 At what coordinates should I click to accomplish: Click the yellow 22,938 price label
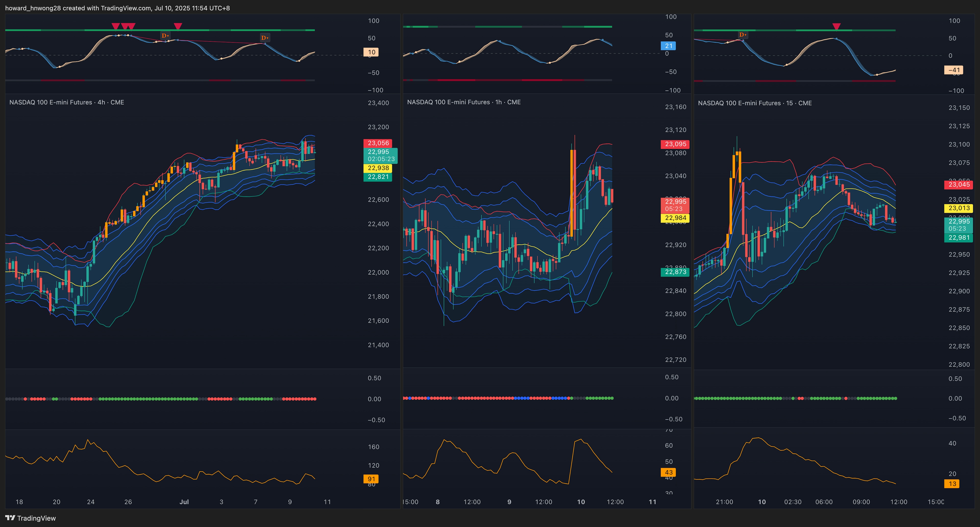point(378,168)
